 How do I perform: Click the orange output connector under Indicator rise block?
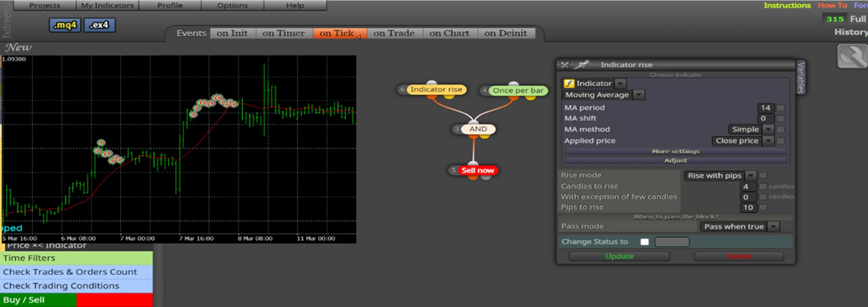(x=432, y=96)
